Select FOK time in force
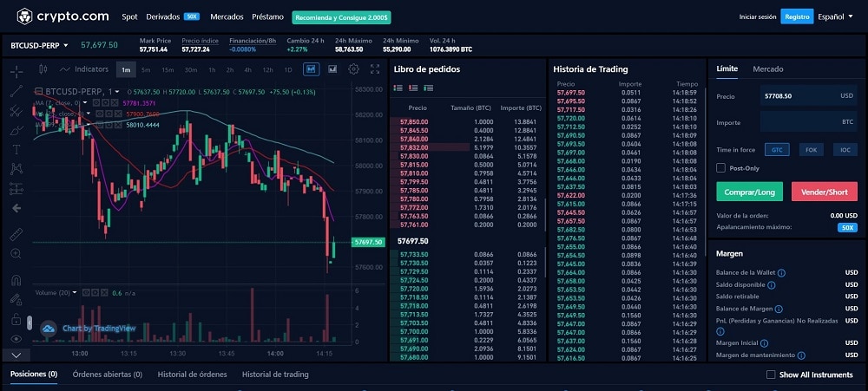Screen dimensions: 868x391 (811, 150)
